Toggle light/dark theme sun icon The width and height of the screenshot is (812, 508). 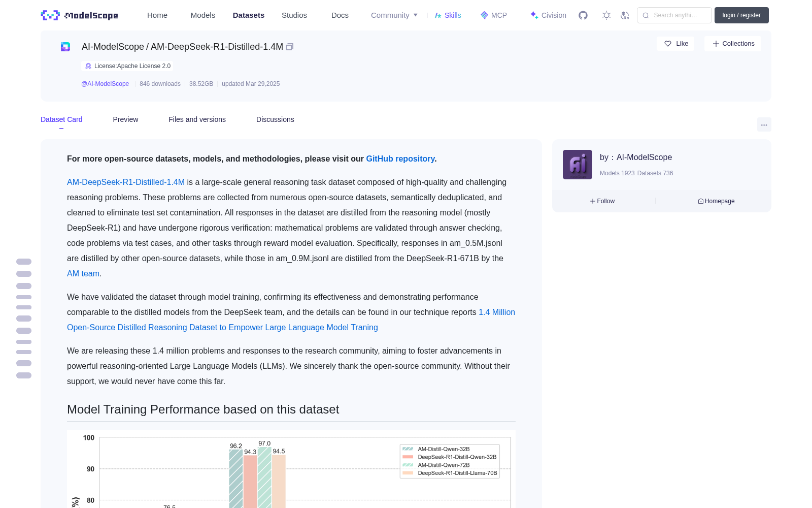point(606,15)
